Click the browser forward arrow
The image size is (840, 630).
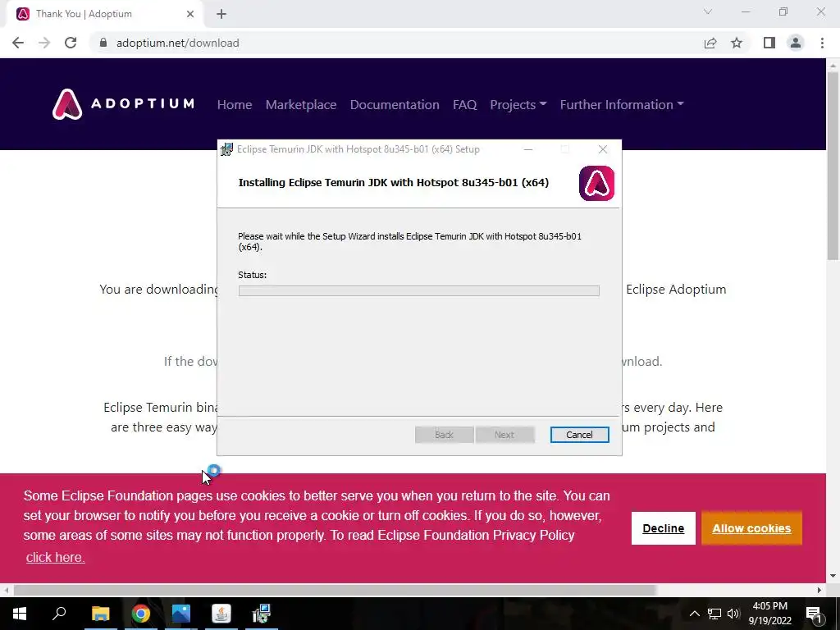point(44,43)
